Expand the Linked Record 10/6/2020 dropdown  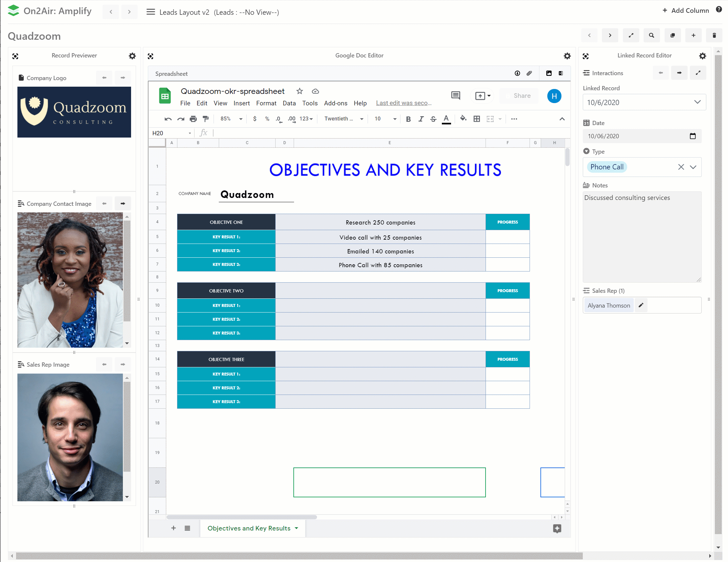[697, 102]
